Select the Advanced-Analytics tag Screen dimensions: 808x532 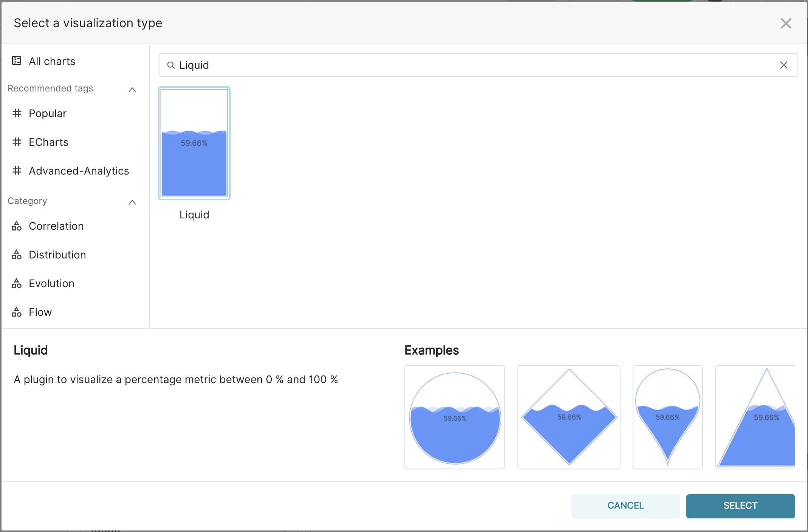[79, 171]
